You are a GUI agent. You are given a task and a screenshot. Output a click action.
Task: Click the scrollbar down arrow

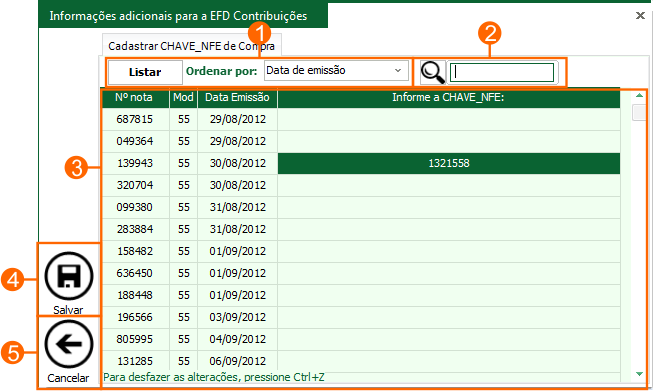pyautogui.click(x=639, y=374)
